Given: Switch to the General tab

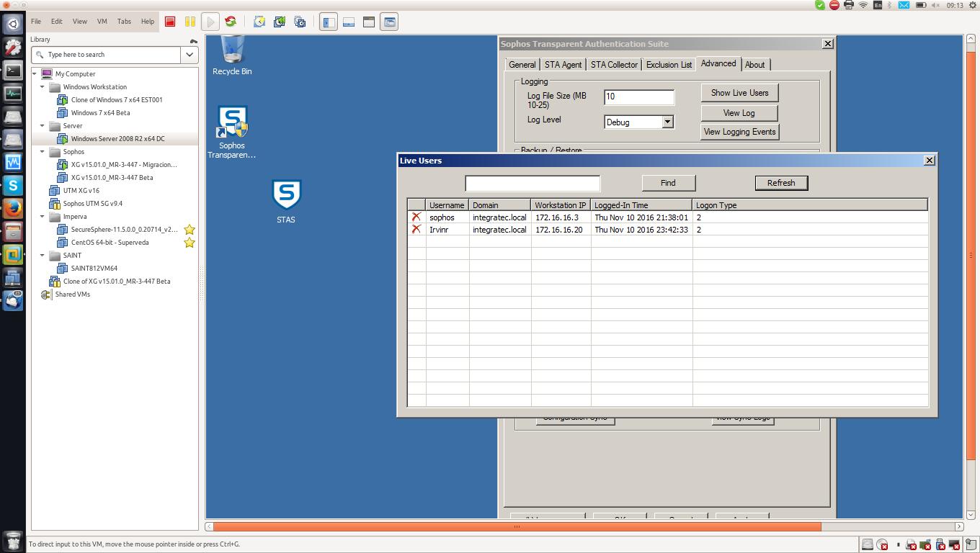Looking at the screenshot, I should [x=522, y=65].
